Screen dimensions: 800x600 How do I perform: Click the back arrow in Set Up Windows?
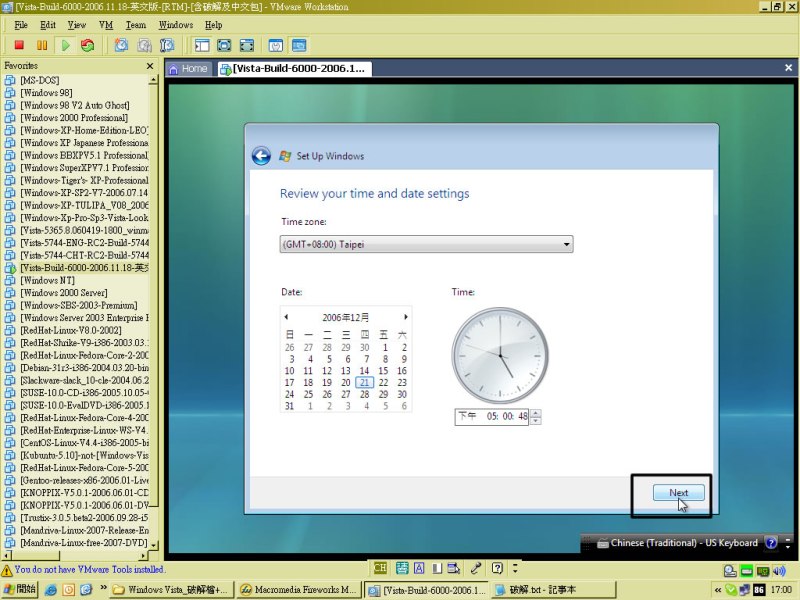click(x=261, y=156)
